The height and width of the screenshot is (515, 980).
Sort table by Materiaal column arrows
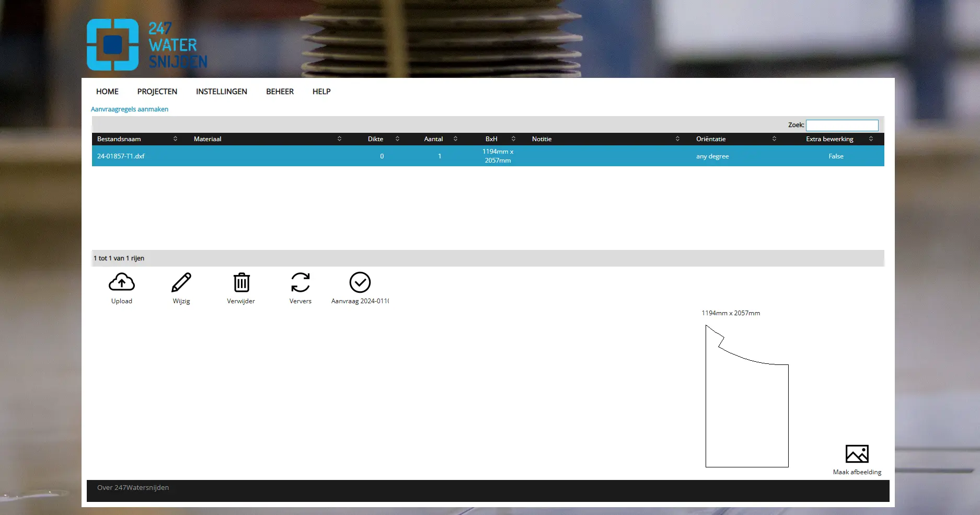[339, 139]
